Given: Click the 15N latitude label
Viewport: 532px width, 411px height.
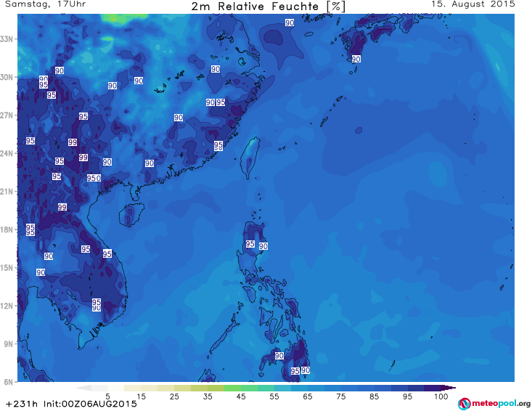Looking at the screenshot, I should tap(7, 268).
